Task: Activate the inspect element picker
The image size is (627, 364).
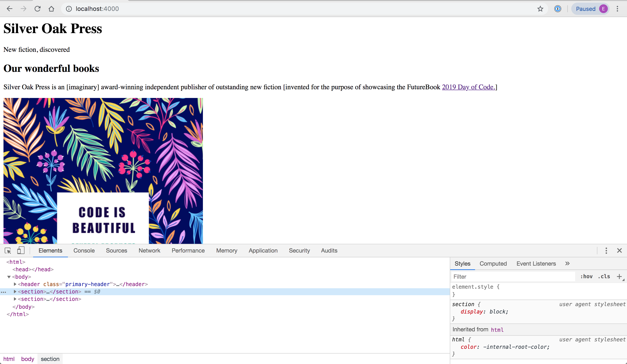Action: click(x=8, y=251)
